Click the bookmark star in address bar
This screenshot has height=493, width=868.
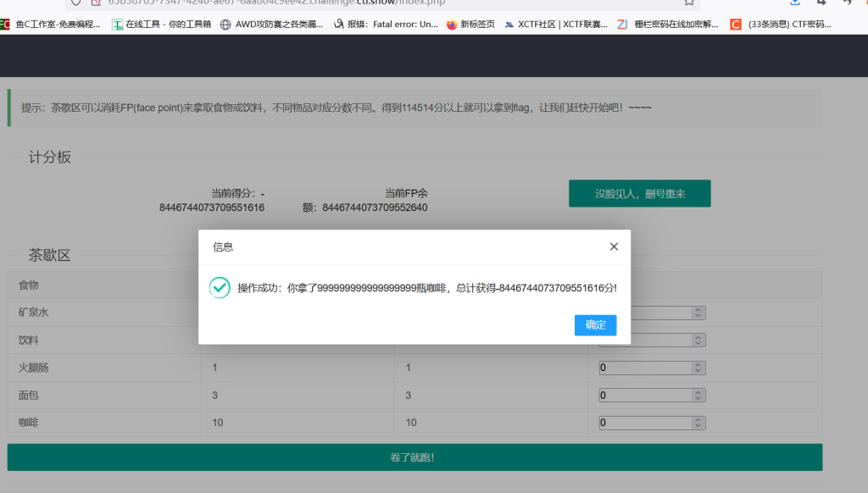[689, 3]
